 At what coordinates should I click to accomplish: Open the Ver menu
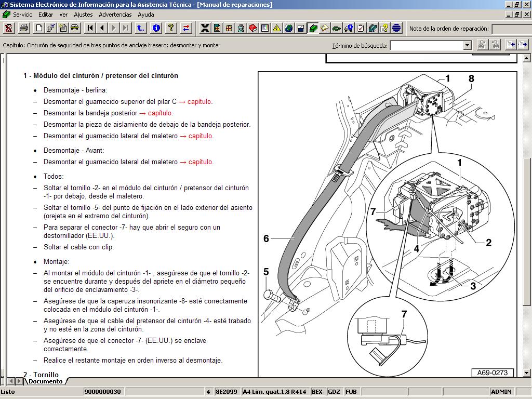(63, 15)
